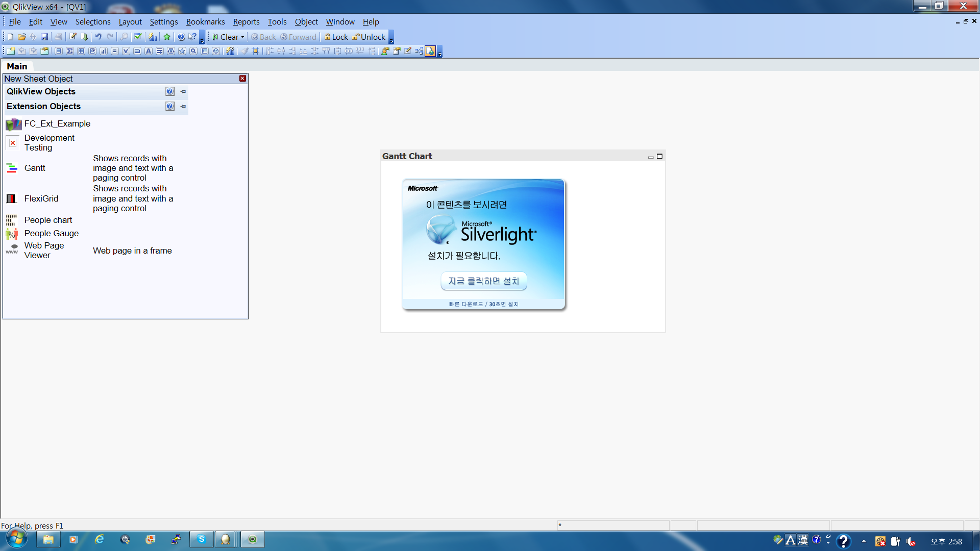Viewport: 980px width, 551px height.
Task: Switch to the Main sheet tab
Action: (x=17, y=66)
